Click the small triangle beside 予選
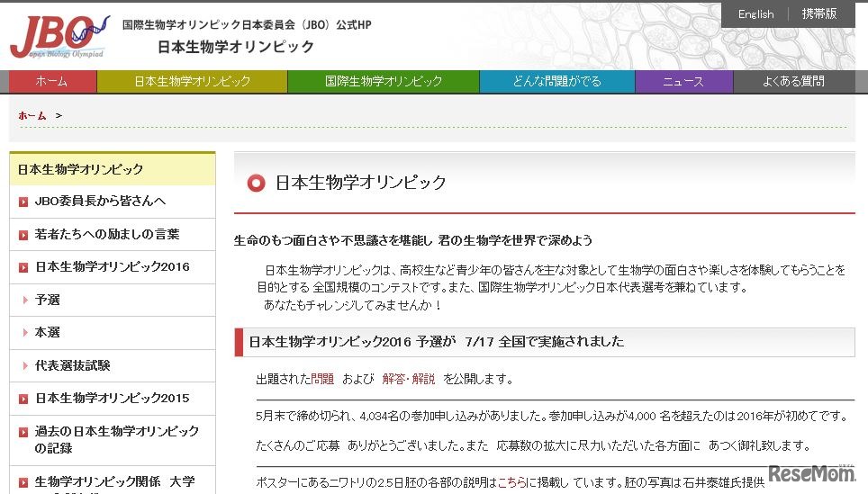868x494 pixels. point(25,301)
